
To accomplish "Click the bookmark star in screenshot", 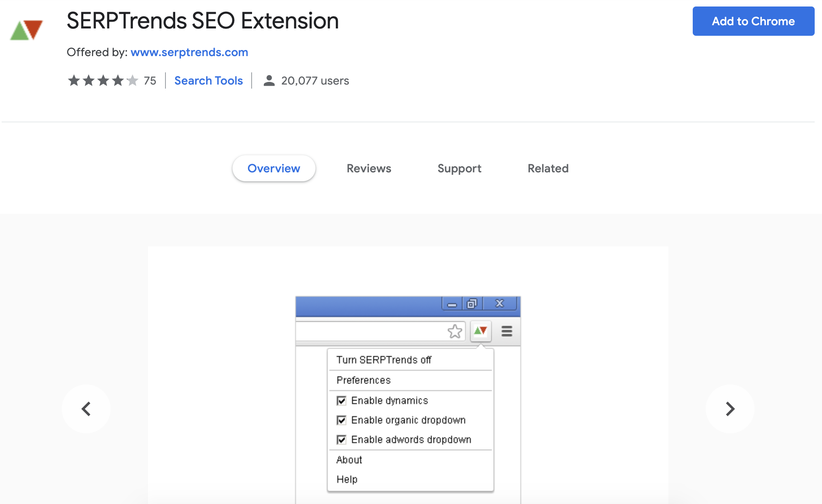I will 454,331.
